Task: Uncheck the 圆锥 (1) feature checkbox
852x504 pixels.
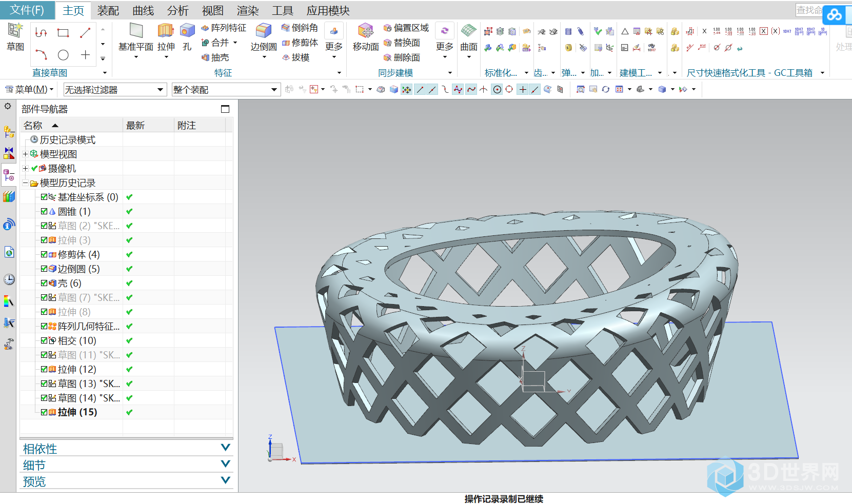Action: [x=44, y=211]
